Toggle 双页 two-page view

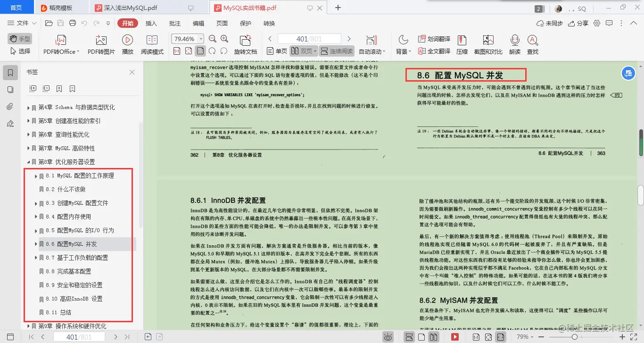point(304,51)
